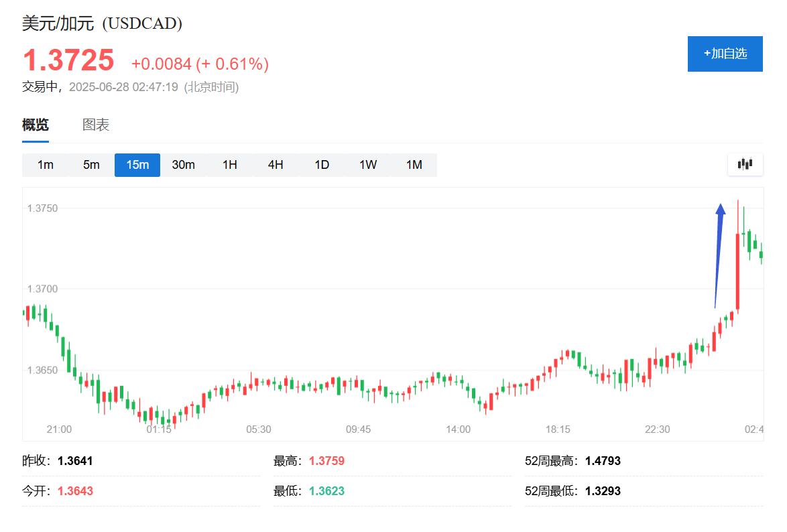This screenshot has width=787, height=532.
Task: Select the 5m timeframe
Action: [91, 165]
